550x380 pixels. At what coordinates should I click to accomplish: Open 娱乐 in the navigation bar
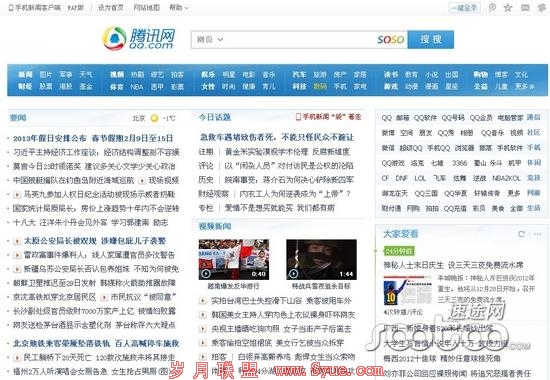point(208,74)
